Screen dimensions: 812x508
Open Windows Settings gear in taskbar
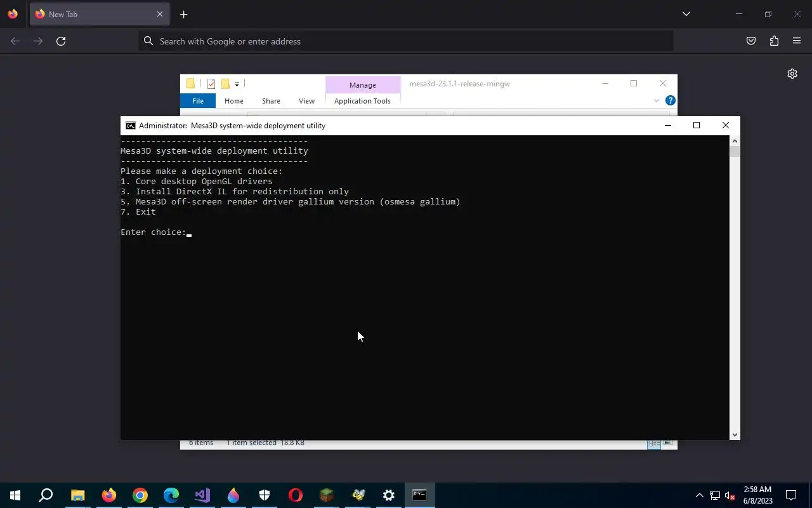coord(388,495)
